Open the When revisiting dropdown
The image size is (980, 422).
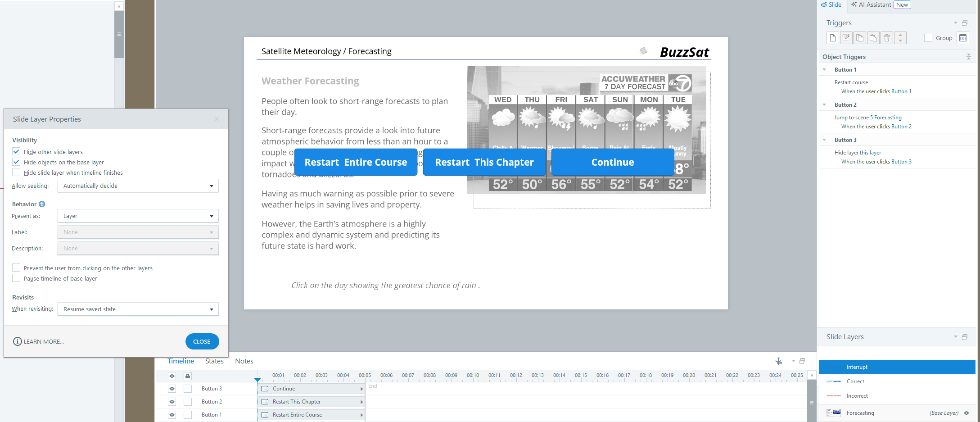click(138, 309)
